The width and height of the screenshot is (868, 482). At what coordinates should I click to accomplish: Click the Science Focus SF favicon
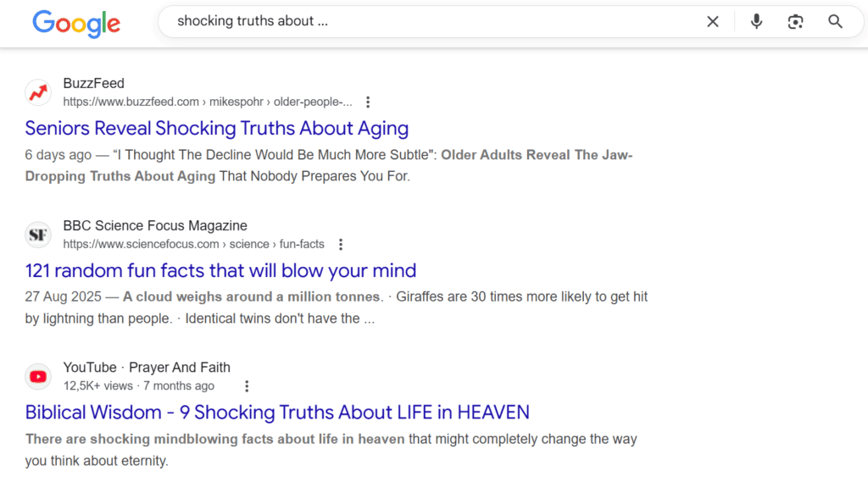[x=38, y=235]
